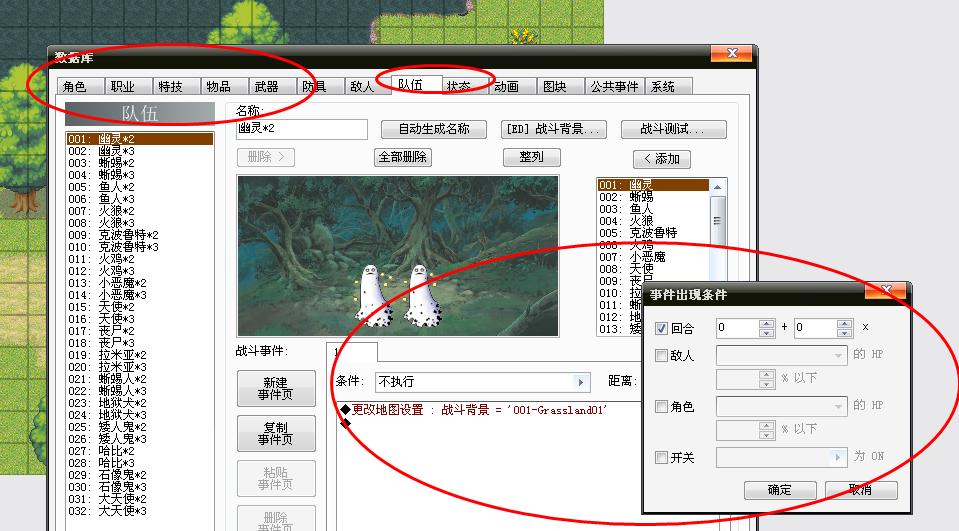Select the 公共事件 tab

[x=614, y=86]
